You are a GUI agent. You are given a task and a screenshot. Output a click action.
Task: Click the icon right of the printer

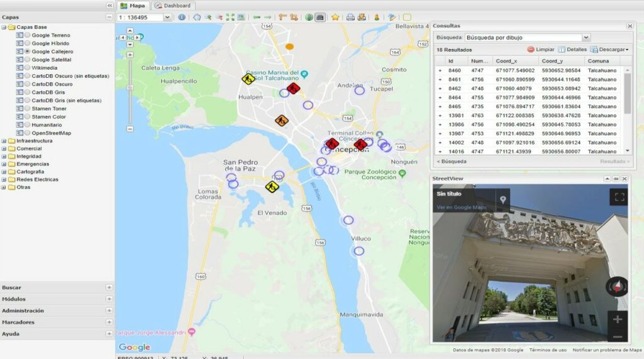(x=362, y=17)
